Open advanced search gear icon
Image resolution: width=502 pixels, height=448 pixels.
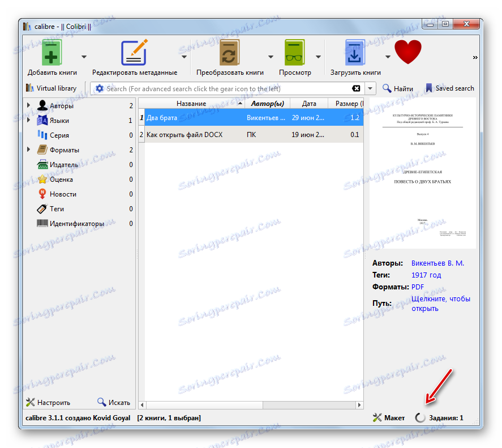pyautogui.click(x=100, y=88)
